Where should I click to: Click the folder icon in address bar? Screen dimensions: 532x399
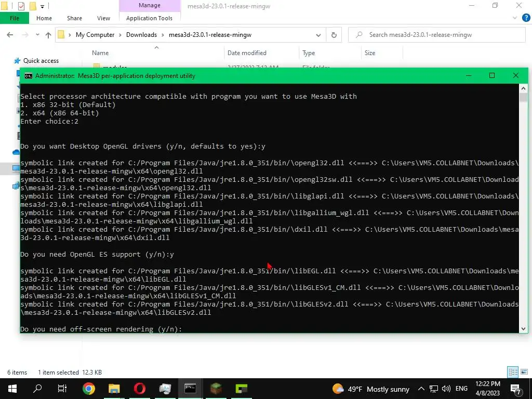point(61,35)
